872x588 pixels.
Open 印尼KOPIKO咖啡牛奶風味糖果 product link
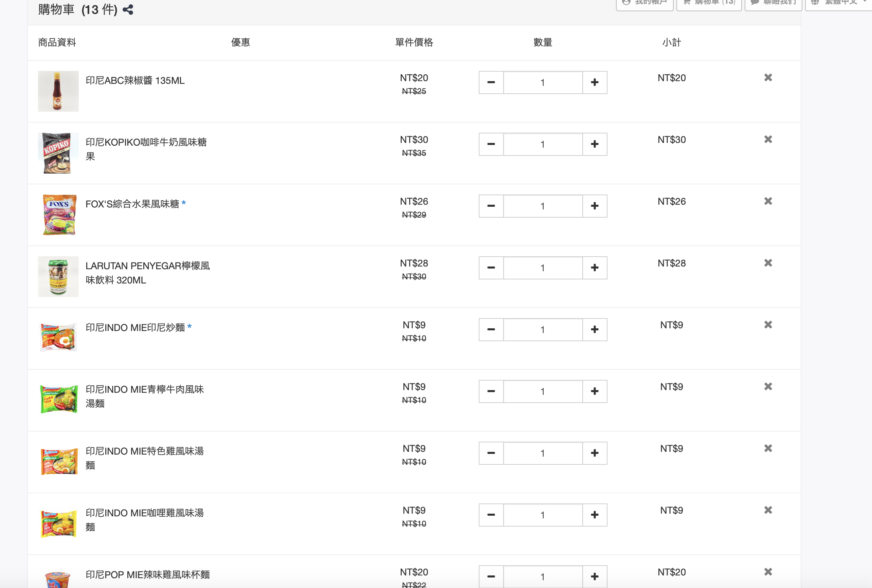coord(146,149)
